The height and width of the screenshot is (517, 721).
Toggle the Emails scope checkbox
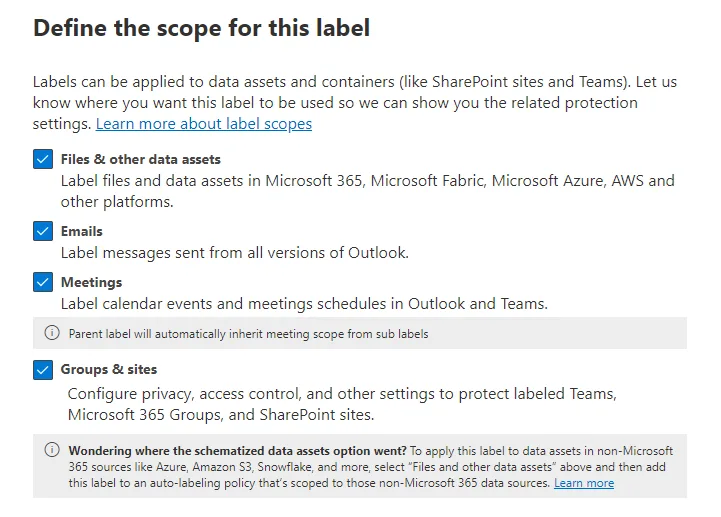coord(43,231)
